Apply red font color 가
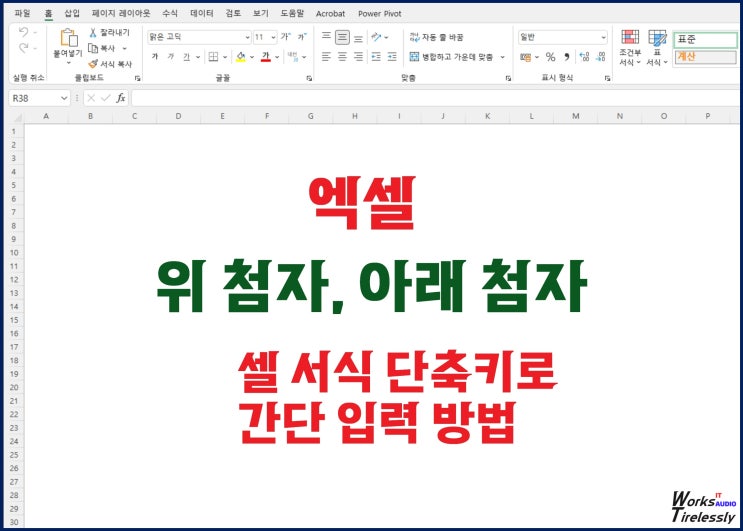Screen dimensions: 743x531 click(266, 57)
